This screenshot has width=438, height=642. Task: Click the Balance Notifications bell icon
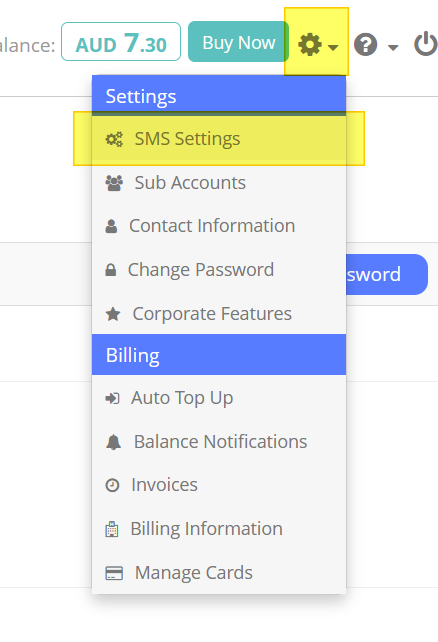click(113, 442)
